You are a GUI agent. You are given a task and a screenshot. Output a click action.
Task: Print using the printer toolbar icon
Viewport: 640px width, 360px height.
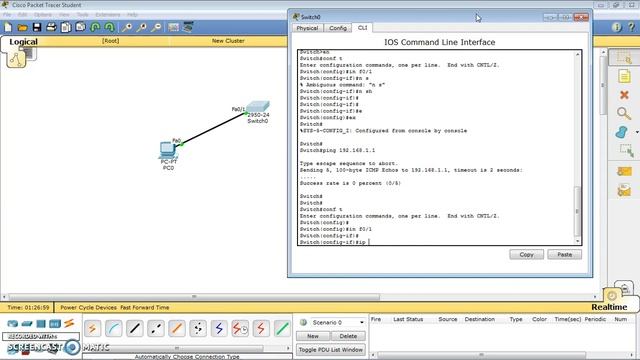pos(51,27)
